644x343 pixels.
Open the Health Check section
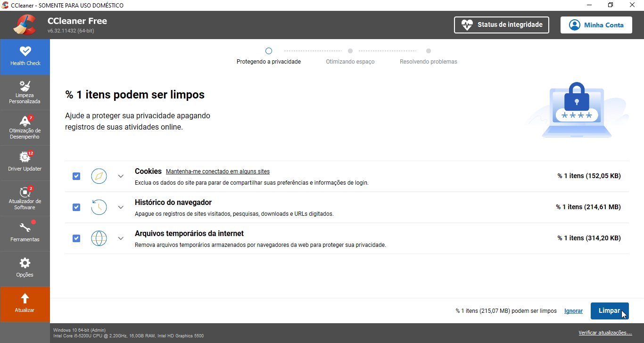point(25,57)
